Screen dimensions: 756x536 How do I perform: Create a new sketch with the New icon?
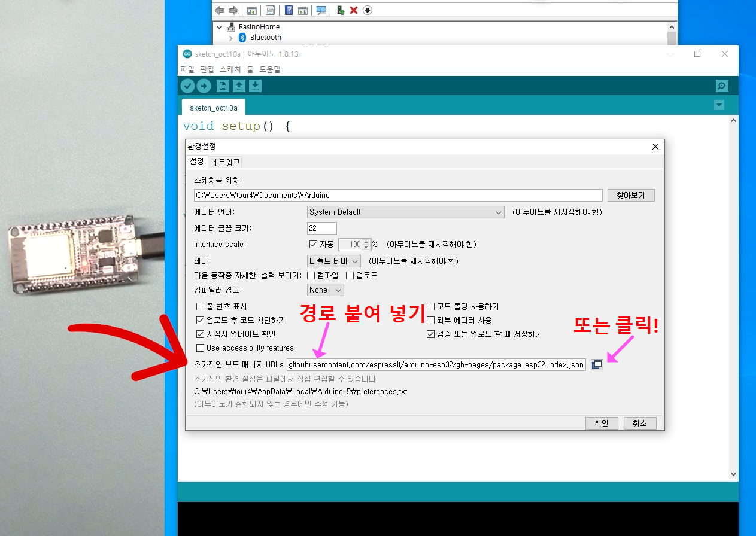[x=223, y=86]
